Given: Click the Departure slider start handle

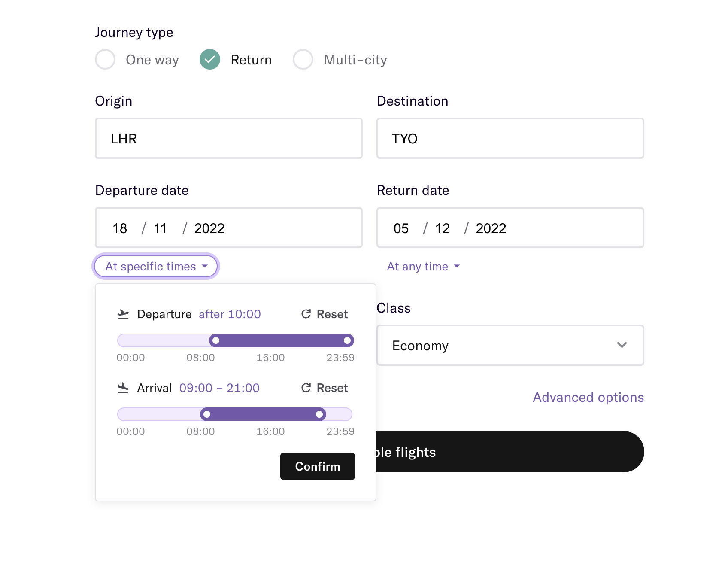Looking at the screenshot, I should coord(216,340).
